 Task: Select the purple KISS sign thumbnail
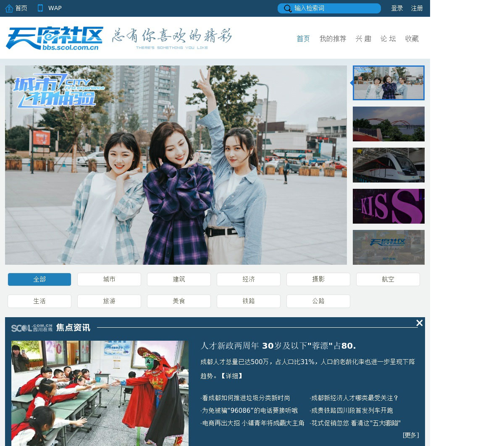point(388,206)
